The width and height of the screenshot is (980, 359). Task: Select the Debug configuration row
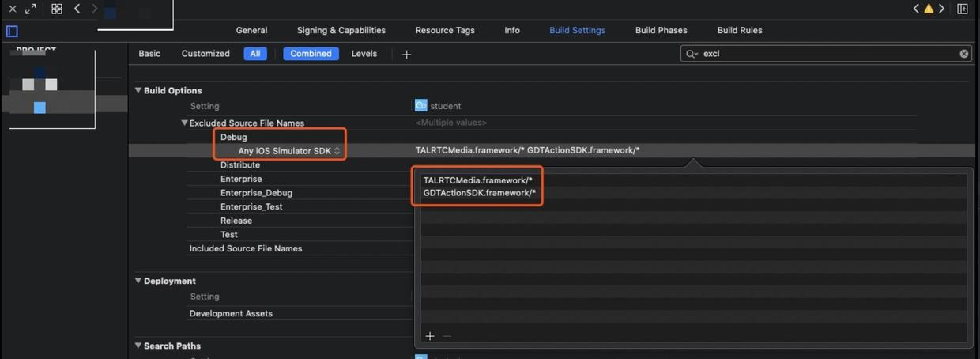click(x=234, y=137)
